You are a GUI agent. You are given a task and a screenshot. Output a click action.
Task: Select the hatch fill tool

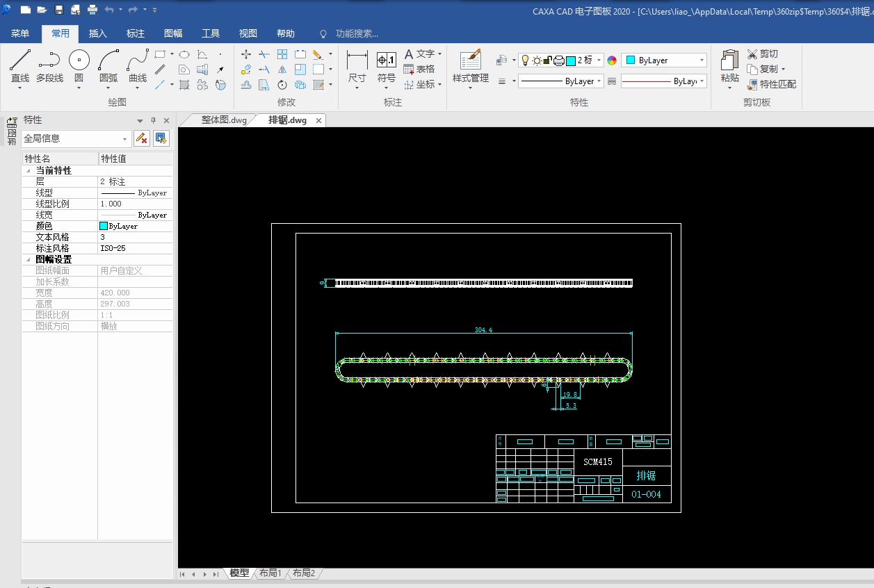(x=184, y=85)
